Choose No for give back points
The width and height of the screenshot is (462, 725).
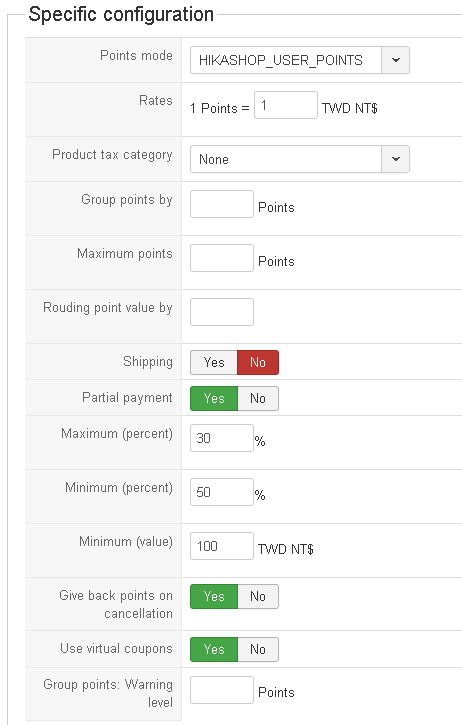tap(258, 596)
